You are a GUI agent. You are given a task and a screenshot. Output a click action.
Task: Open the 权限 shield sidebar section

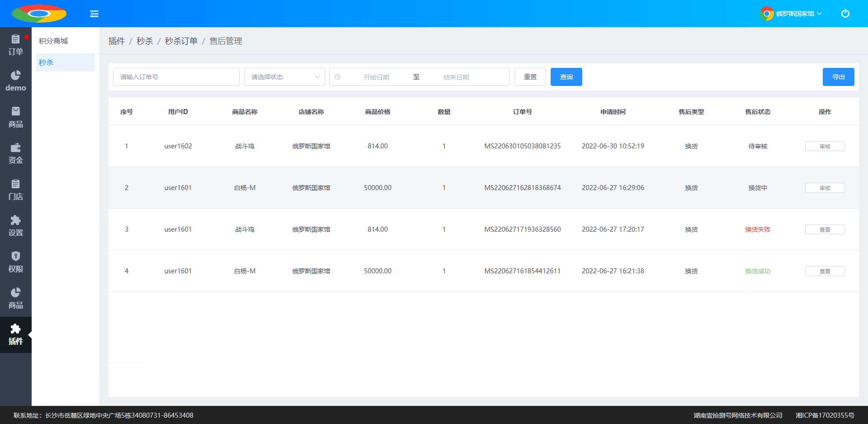coord(16,262)
